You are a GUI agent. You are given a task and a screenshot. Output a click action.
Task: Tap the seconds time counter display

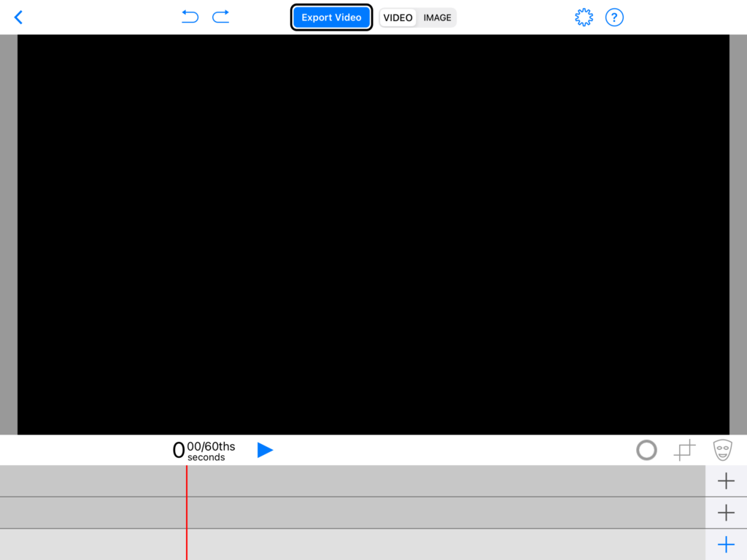(x=204, y=451)
